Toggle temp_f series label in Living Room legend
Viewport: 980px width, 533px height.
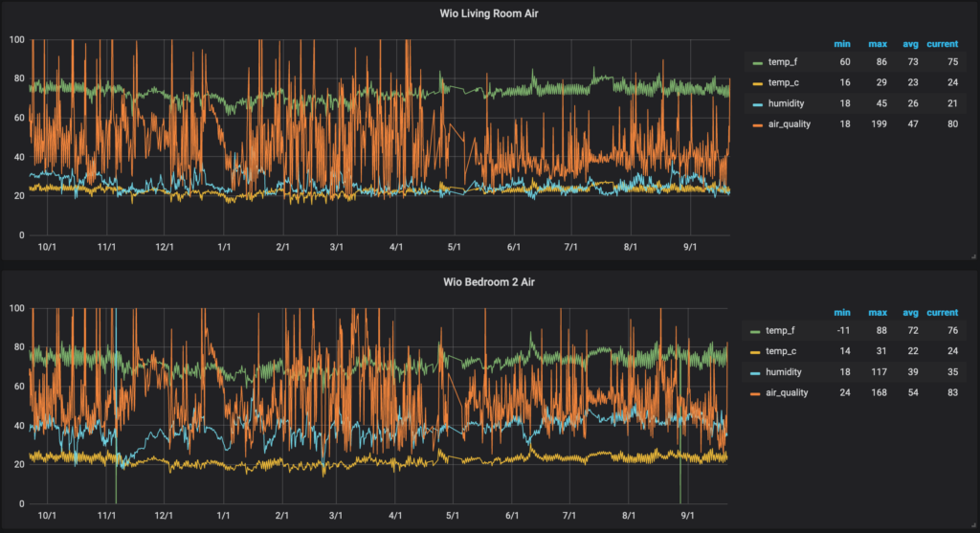pyautogui.click(x=782, y=62)
